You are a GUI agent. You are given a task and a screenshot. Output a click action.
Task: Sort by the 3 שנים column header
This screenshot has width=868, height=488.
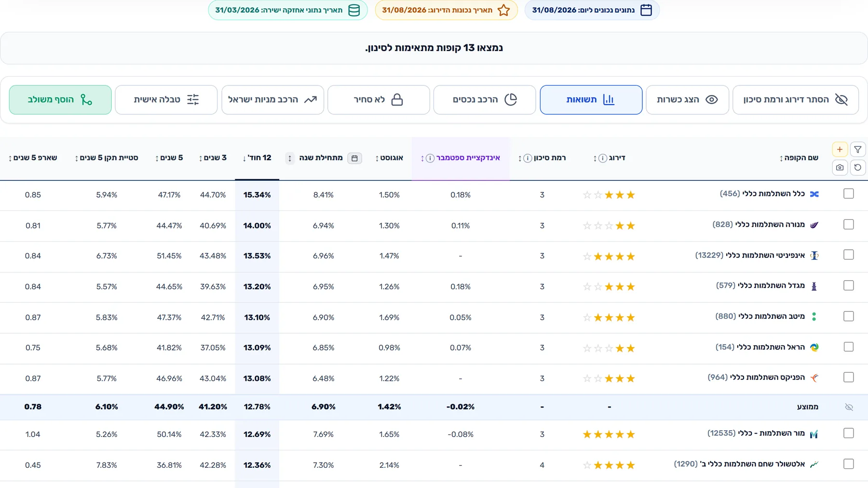pyautogui.click(x=213, y=158)
